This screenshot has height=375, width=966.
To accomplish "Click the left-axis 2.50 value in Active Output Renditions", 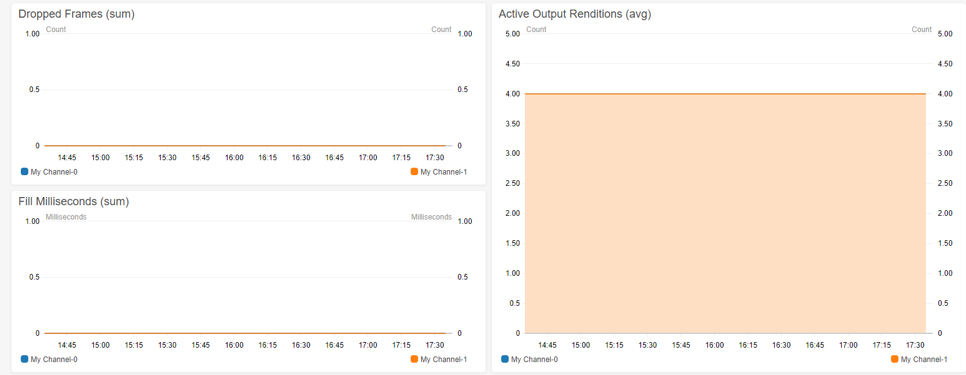I will pos(513,183).
